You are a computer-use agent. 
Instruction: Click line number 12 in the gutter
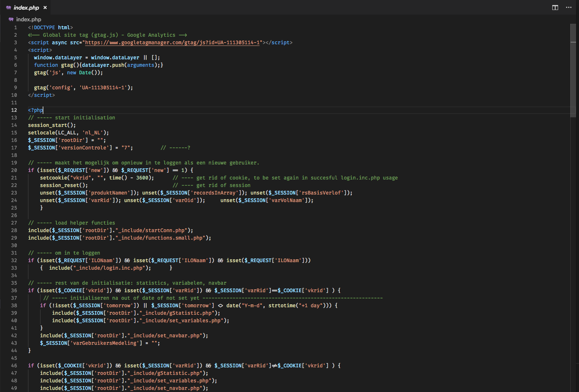click(x=14, y=110)
